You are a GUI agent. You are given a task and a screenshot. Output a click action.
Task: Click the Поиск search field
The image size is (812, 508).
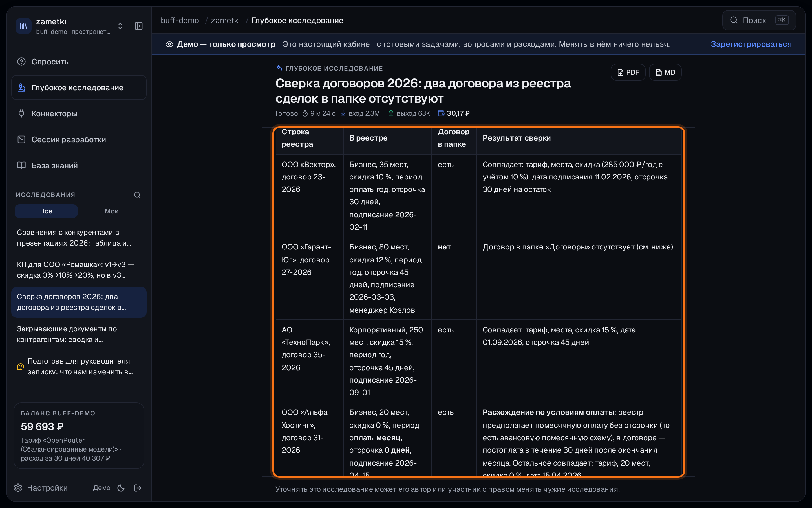coord(759,20)
